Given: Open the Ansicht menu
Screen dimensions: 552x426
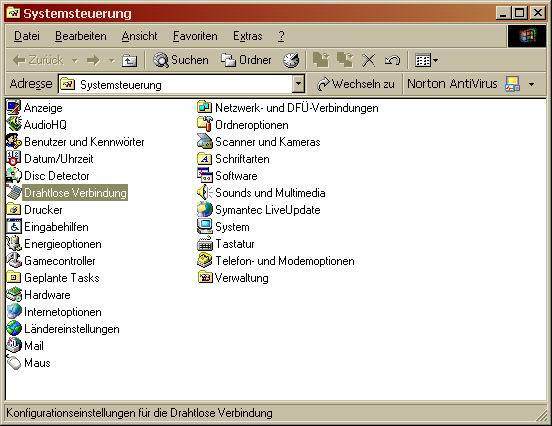Looking at the screenshot, I should [139, 36].
